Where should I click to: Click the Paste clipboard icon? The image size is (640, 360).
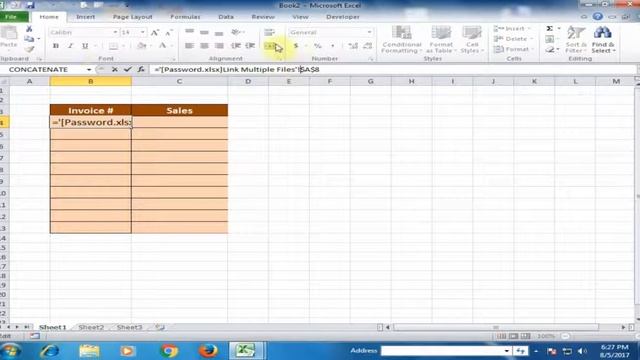pos(9,34)
